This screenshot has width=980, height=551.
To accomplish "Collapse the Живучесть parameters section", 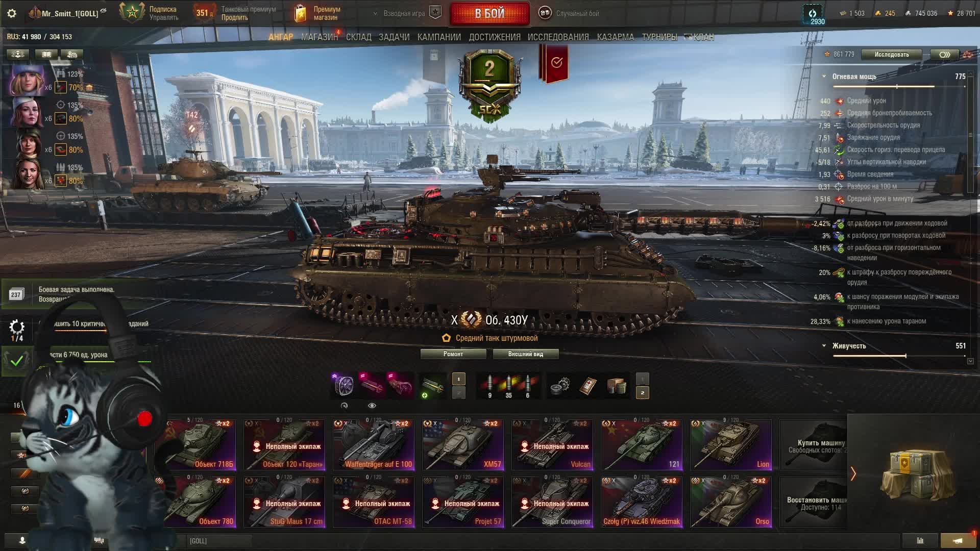I will click(824, 346).
